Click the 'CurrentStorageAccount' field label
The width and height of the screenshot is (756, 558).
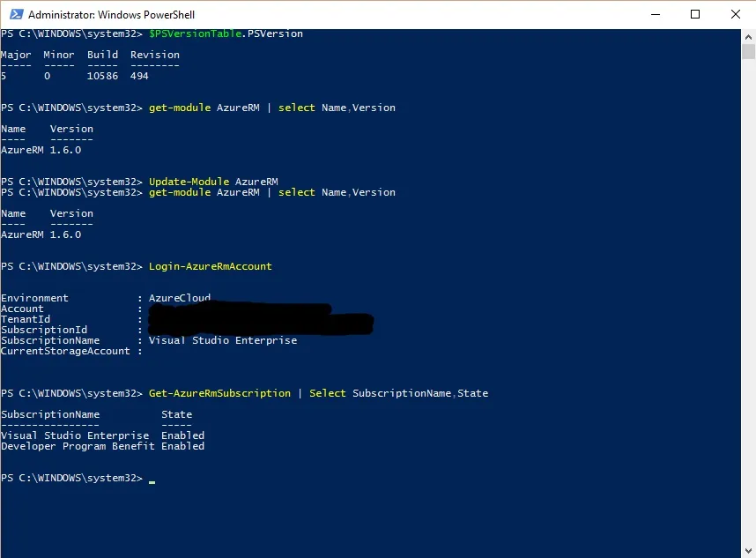tap(65, 351)
